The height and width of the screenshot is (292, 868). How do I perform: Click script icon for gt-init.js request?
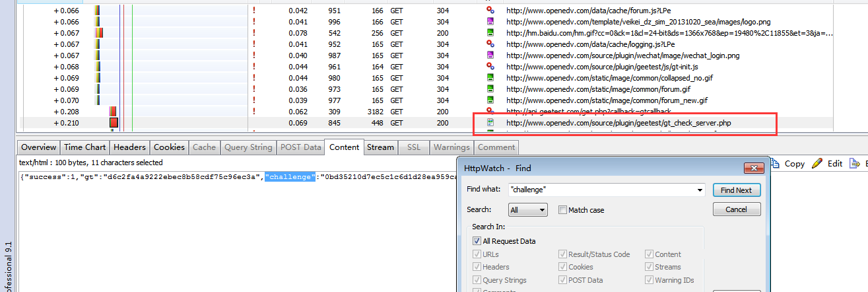[490, 67]
